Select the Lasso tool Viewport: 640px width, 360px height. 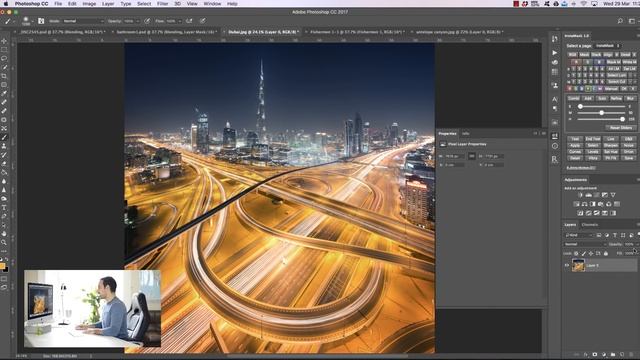[4, 58]
